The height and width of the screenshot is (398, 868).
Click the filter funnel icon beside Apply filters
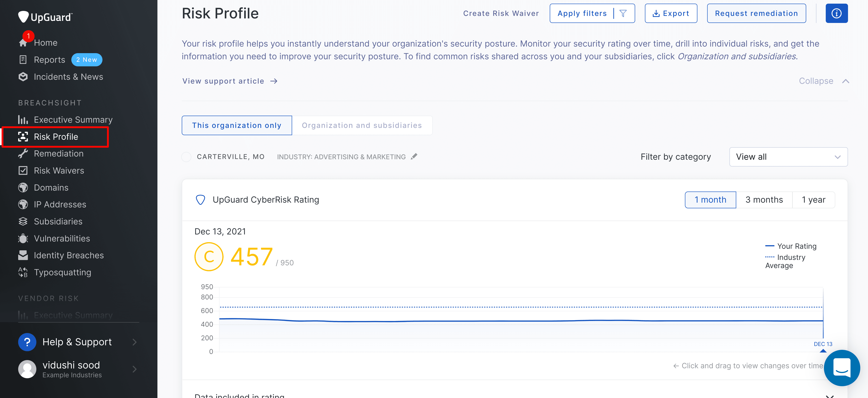coord(623,13)
